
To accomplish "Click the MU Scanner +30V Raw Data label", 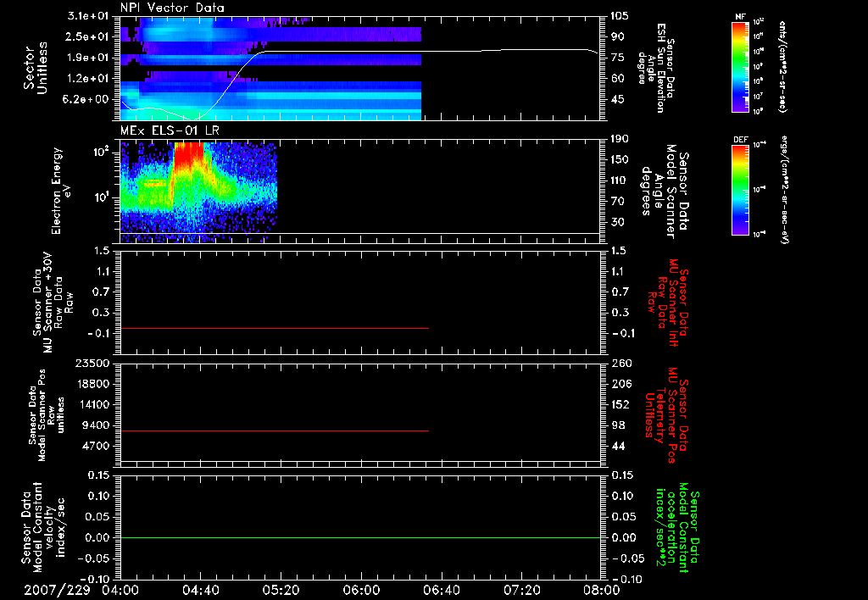I will pyautogui.click(x=53, y=303).
